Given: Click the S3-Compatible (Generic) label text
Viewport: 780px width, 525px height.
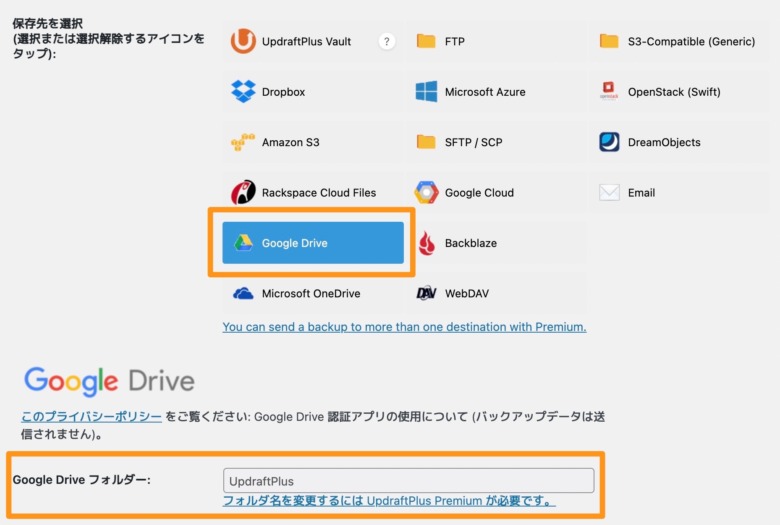Looking at the screenshot, I should pyautogui.click(x=691, y=41).
